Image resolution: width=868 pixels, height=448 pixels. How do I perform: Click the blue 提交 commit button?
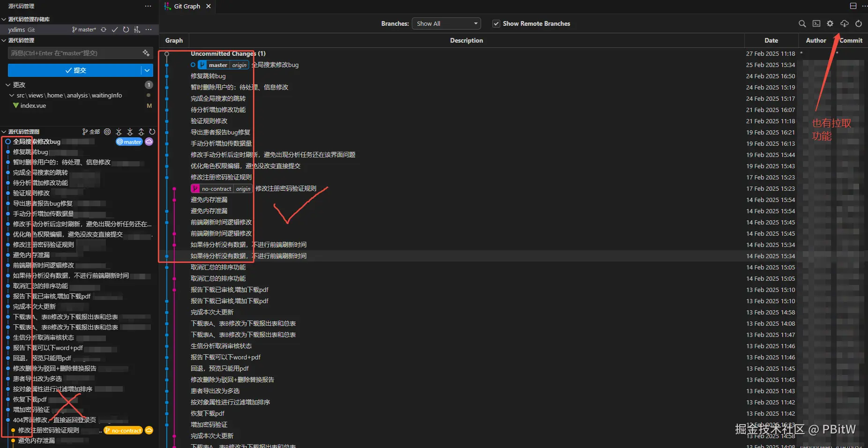point(74,70)
